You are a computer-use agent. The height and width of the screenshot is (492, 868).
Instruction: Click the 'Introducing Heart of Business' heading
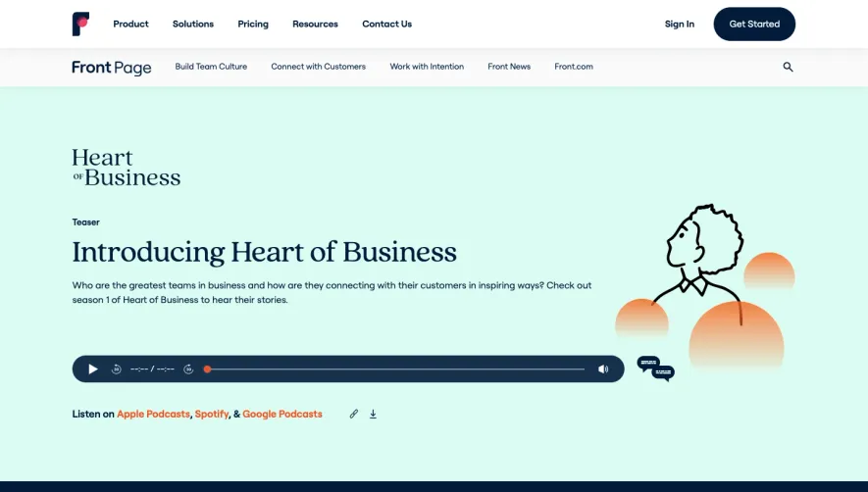(265, 252)
